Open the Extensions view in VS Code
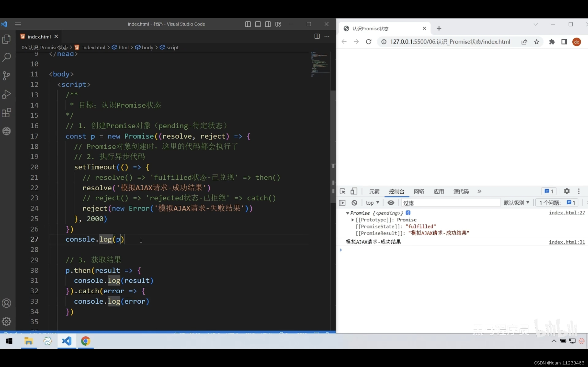588x367 pixels. (6, 112)
